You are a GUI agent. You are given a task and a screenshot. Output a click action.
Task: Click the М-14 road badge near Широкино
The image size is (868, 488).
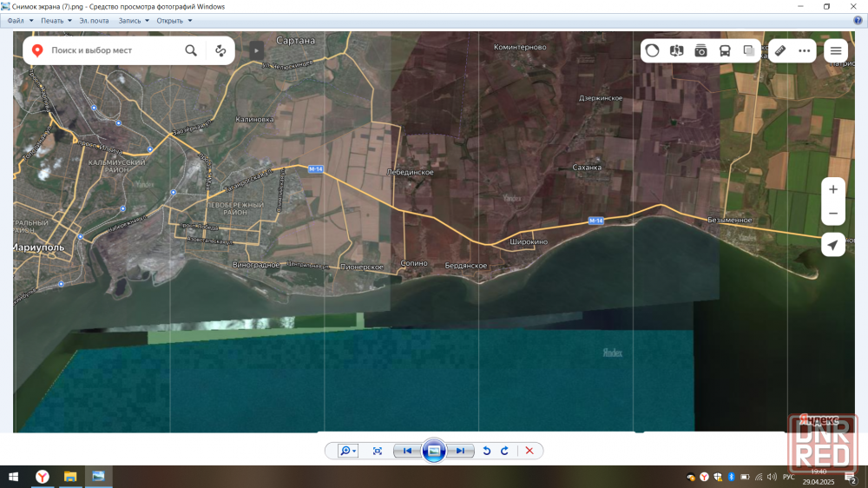coord(595,221)
